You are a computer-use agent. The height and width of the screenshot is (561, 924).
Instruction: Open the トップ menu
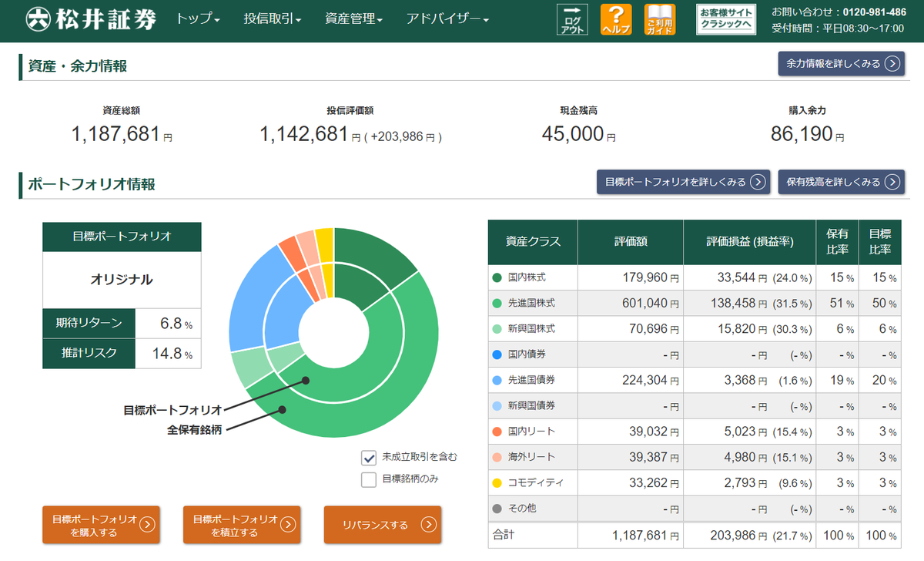[198, 19]
